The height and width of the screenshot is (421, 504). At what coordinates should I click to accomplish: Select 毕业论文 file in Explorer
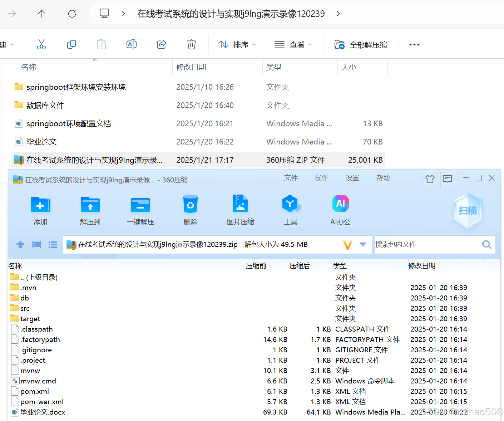coord(198,142)
